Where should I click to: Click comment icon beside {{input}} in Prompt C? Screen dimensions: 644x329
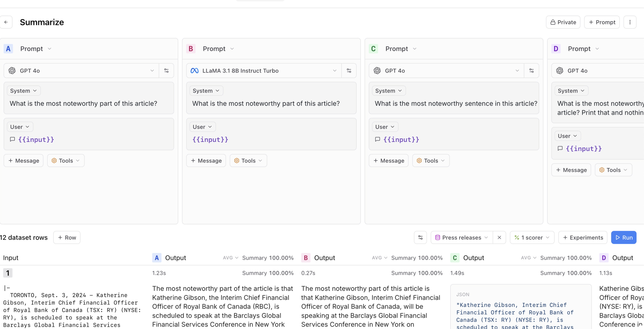(x=377, y=139)
